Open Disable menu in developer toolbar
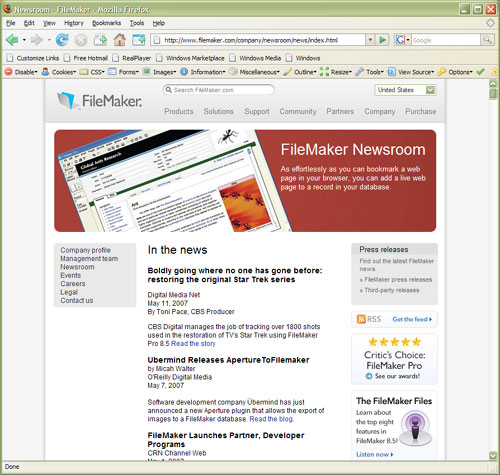This screenshot has height=475, width=500. pyautogui.click(x=21, y=72)
